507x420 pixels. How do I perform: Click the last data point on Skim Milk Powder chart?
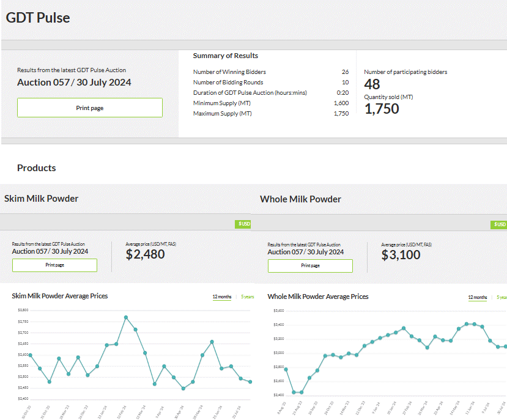click(x=250, y=382)
